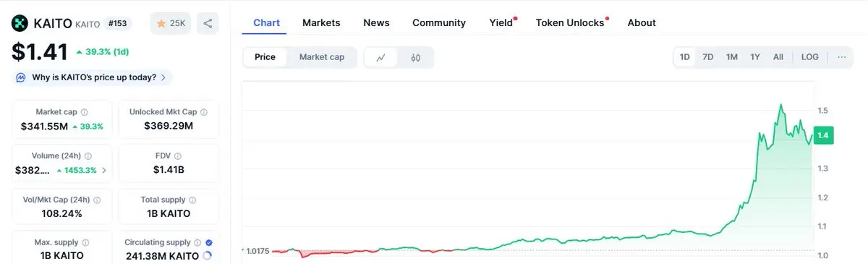The image size is (868, 264).
Task: Click the 1.4 current price marker
Action: tap(823, 135)
